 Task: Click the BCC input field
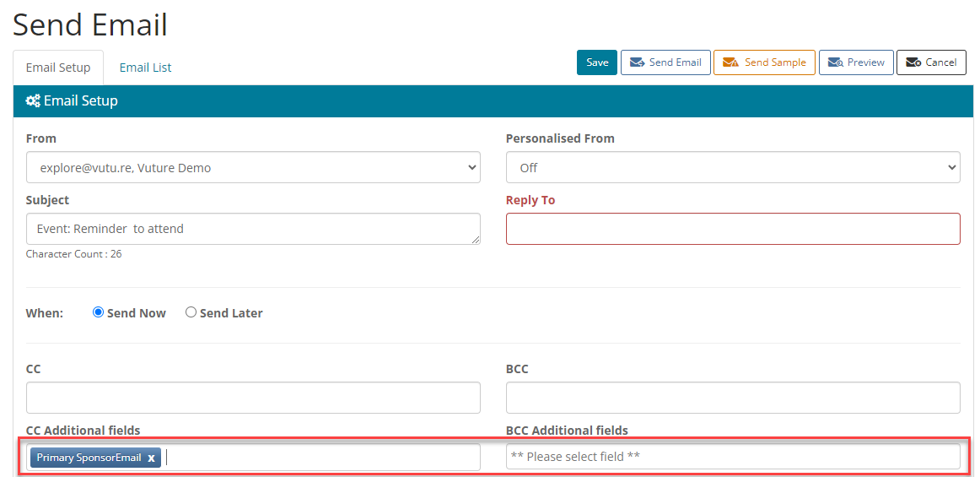(x=733, y=398)
